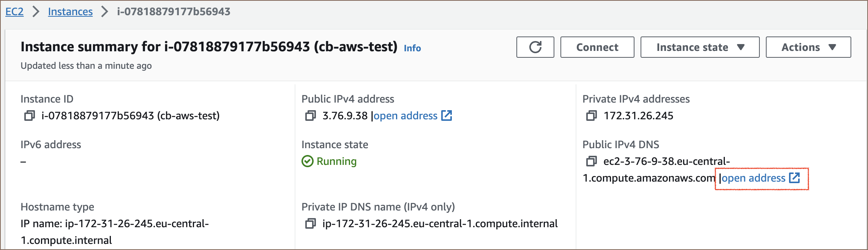Click the Instance ID value with cb-aws-test
This screenshot has height=250, width=868.
click(x=130, y=116)
